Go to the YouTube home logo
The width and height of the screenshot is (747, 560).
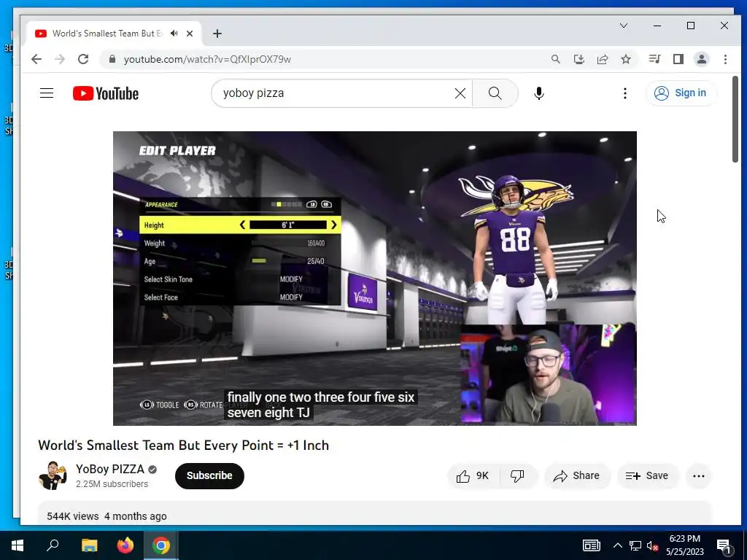tap(106, 93)
